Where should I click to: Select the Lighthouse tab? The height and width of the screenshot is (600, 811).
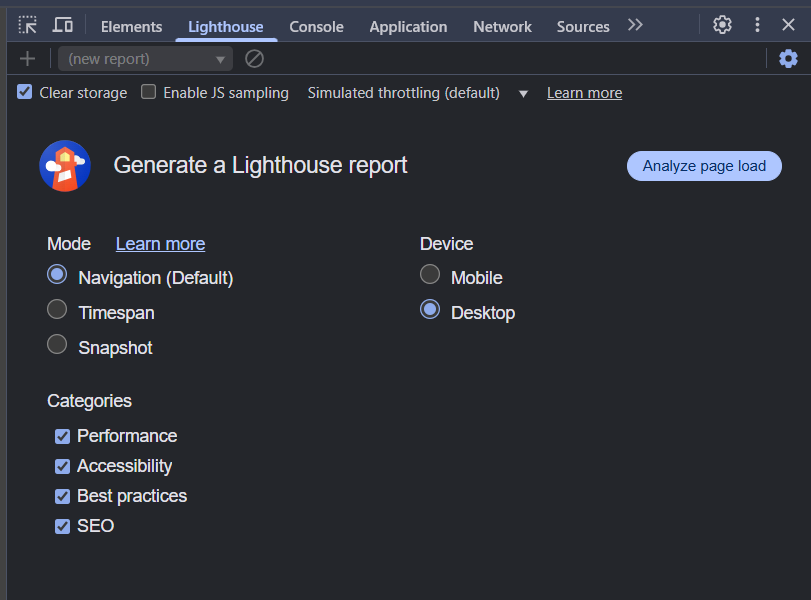point(226,26)
